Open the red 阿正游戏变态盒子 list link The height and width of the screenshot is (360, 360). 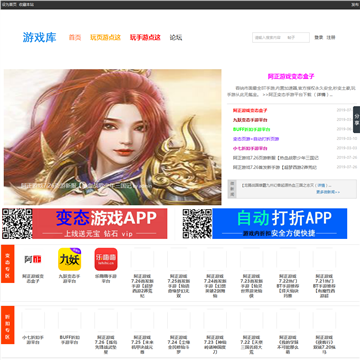[x=250, y=110]
